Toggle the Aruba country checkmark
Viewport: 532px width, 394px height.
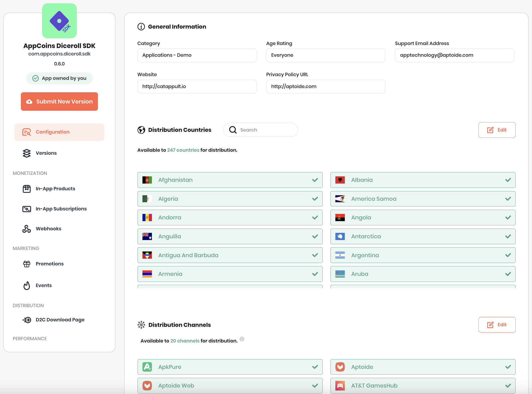click(x=508, y=274)
